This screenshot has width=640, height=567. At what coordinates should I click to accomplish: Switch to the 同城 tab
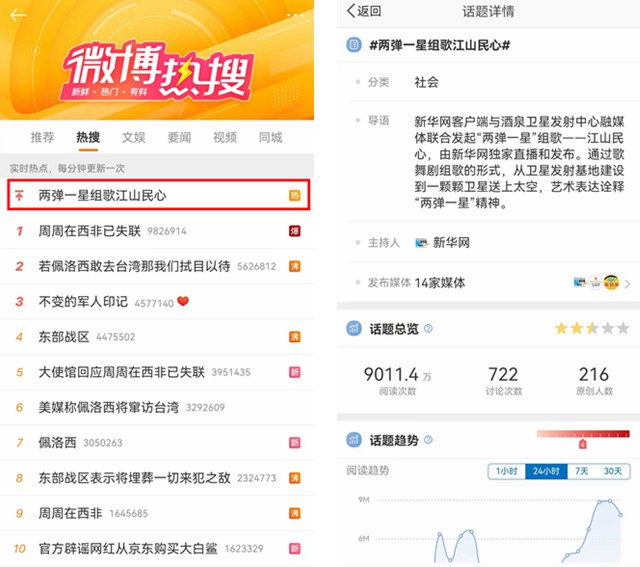[x=270, y=137]
